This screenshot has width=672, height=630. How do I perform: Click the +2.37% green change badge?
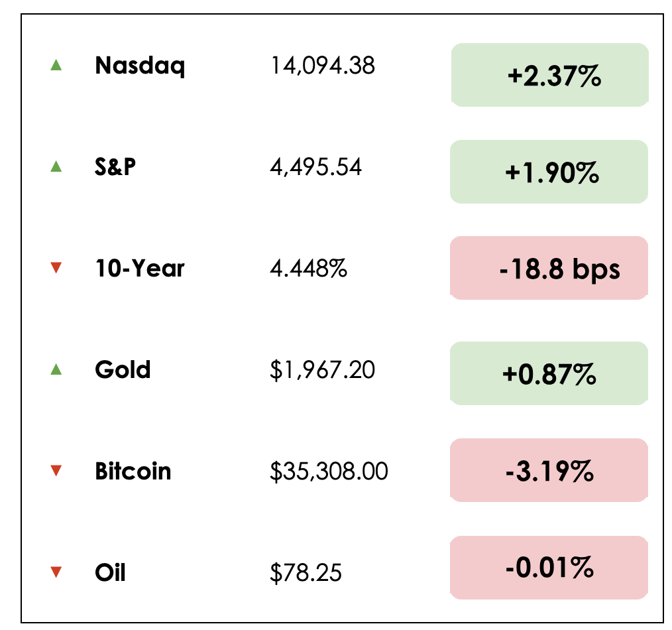point(549,75)
